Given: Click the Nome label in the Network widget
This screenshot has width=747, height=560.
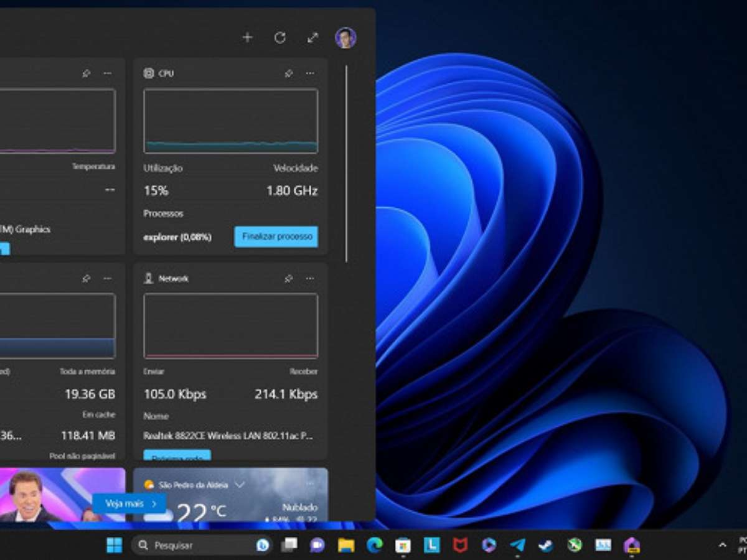Looking at the screenshot, I should [156, 416].
